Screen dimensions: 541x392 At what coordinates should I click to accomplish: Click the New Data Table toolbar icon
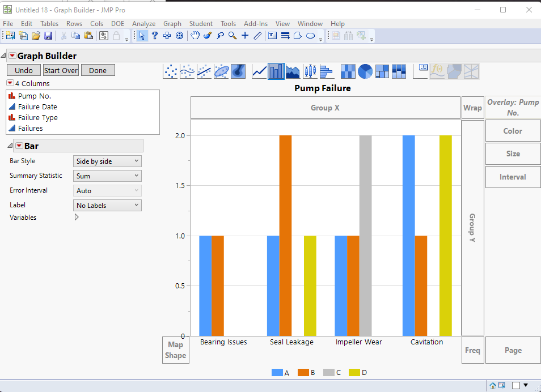(x=10, y=36)
